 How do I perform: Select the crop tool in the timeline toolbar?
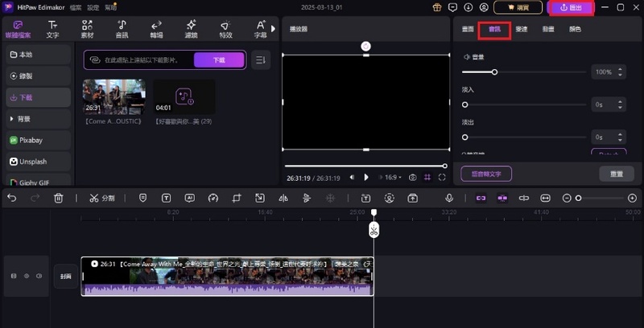[236, 199]
